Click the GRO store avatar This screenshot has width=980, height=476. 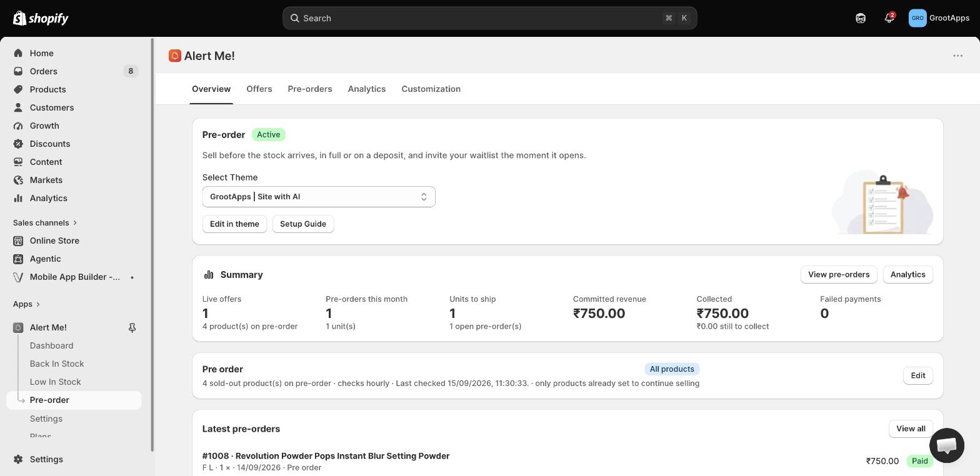tap(917, 18)
